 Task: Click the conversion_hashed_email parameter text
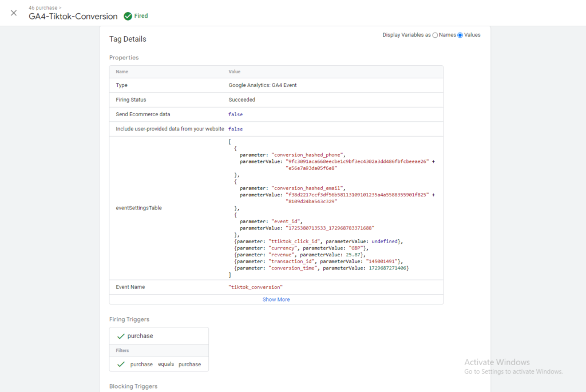pos(307,188)
